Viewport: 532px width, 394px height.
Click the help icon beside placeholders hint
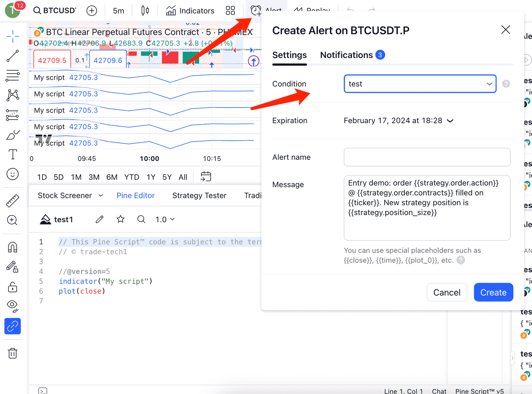point(461,261)
